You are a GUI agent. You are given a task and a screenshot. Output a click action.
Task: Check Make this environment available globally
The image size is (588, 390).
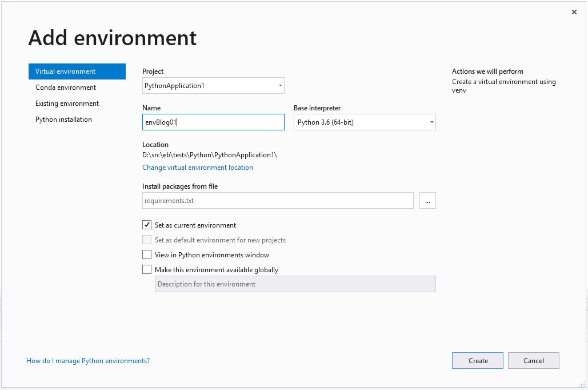point(147,269)
